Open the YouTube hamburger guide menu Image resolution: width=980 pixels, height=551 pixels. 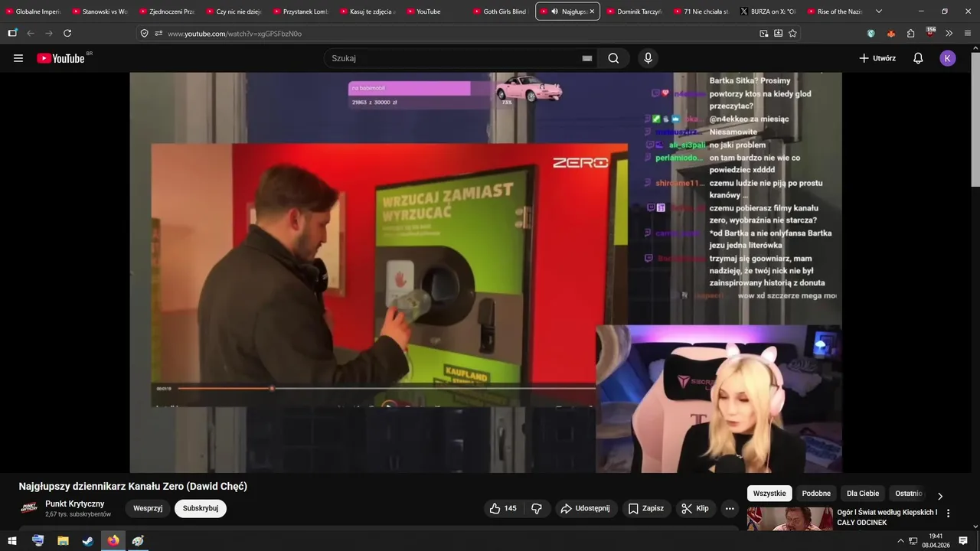(x=18, y=58)
